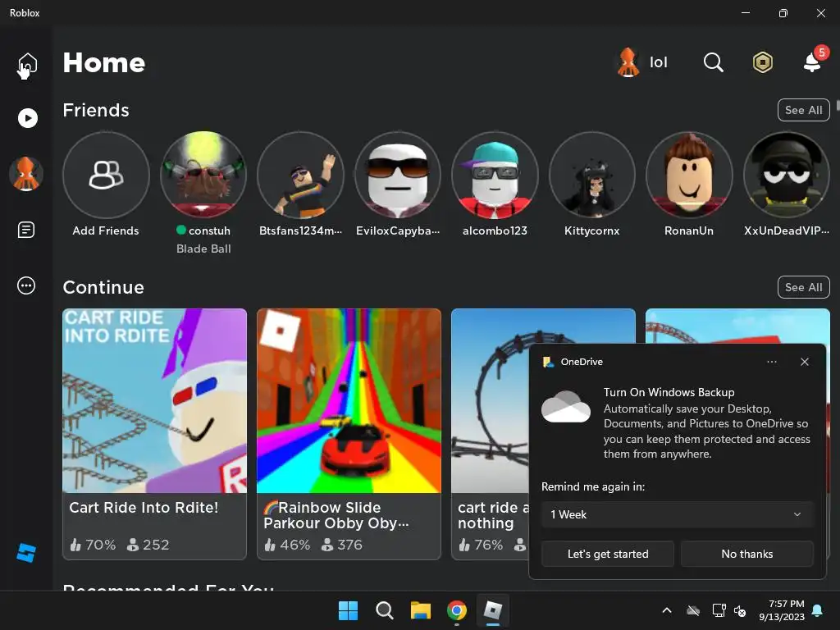Click the Roblox page vertical scrollbar

[x=838, y=105]
